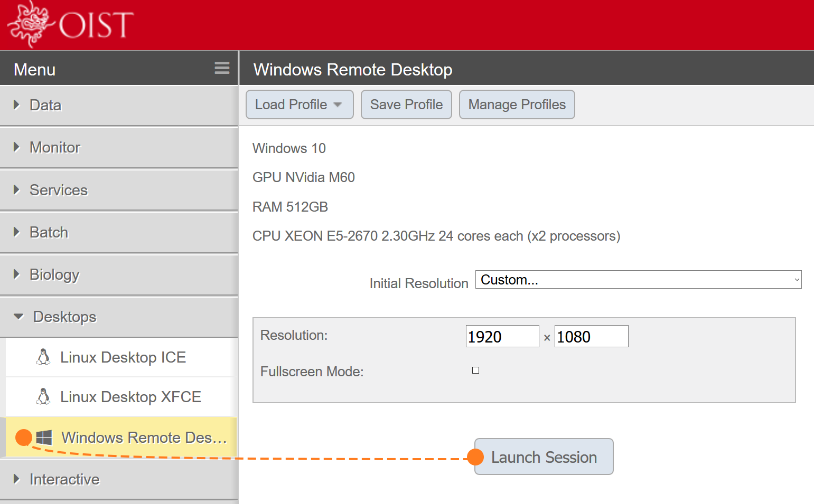Toggle the hamburger menu icon
This screenshot has height=504, width=814.
[222, 68]
